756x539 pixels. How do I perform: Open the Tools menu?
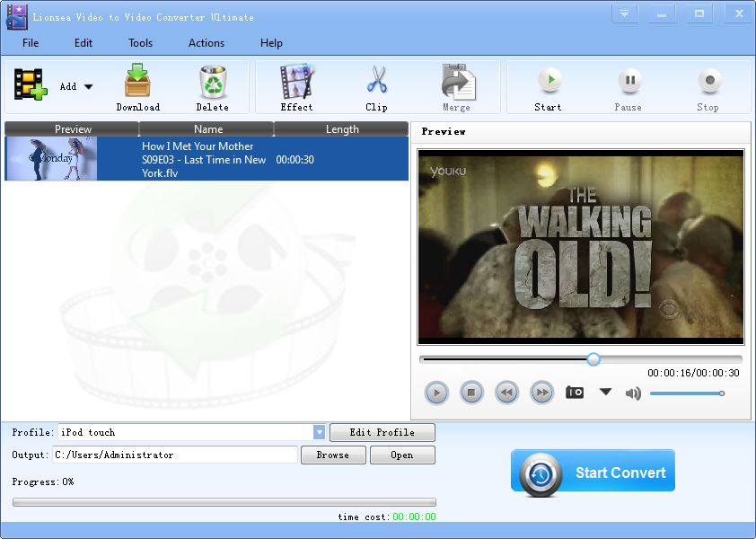click(x=140, y=43)
